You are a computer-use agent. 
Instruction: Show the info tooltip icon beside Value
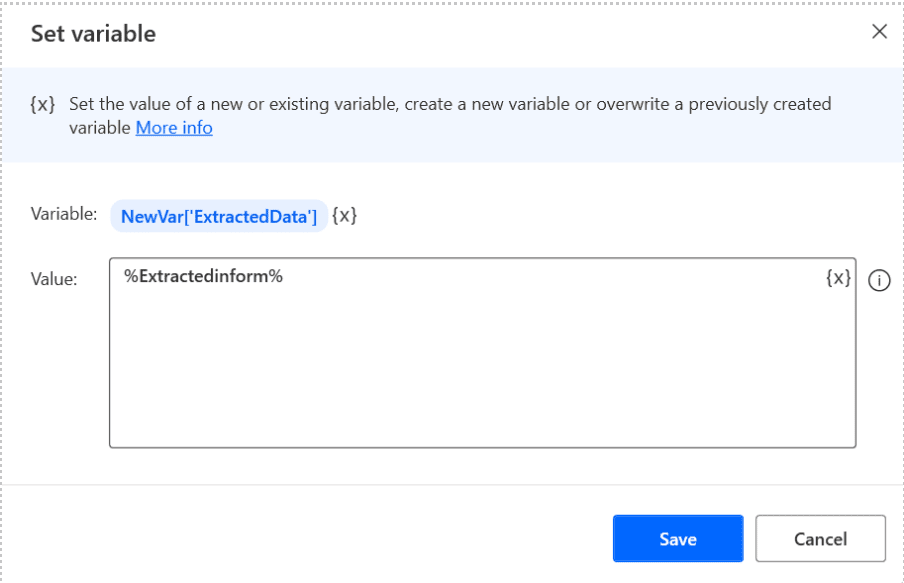[879, 281]
